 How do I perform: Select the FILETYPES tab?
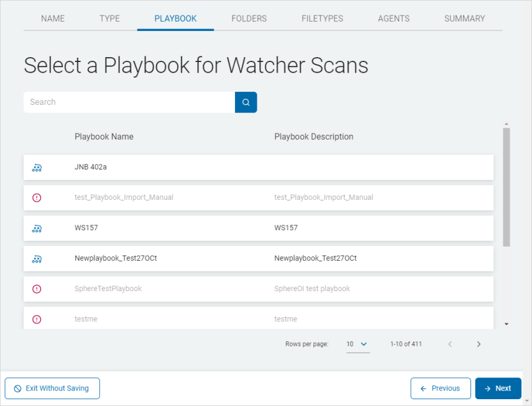click(322, 19)
